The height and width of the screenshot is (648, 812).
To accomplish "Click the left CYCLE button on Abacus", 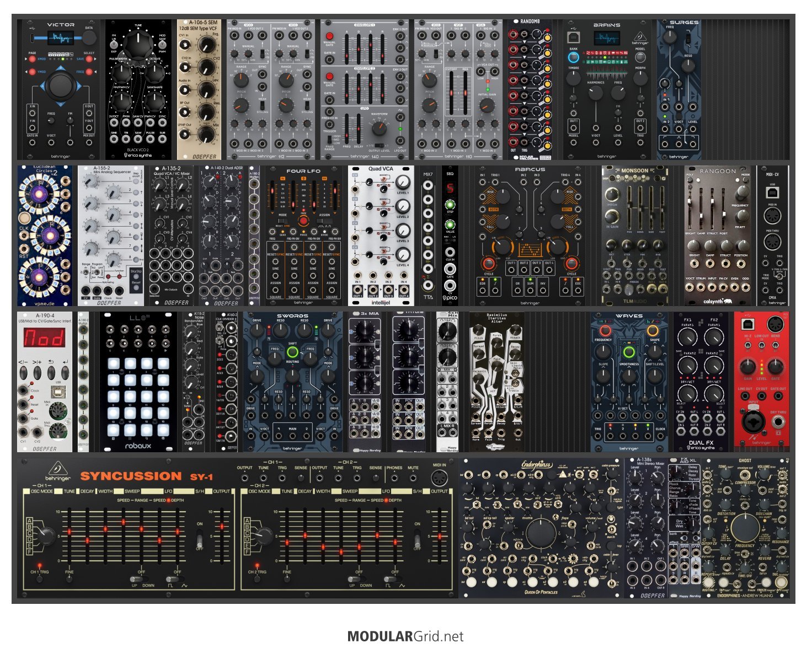I will 488,263.
